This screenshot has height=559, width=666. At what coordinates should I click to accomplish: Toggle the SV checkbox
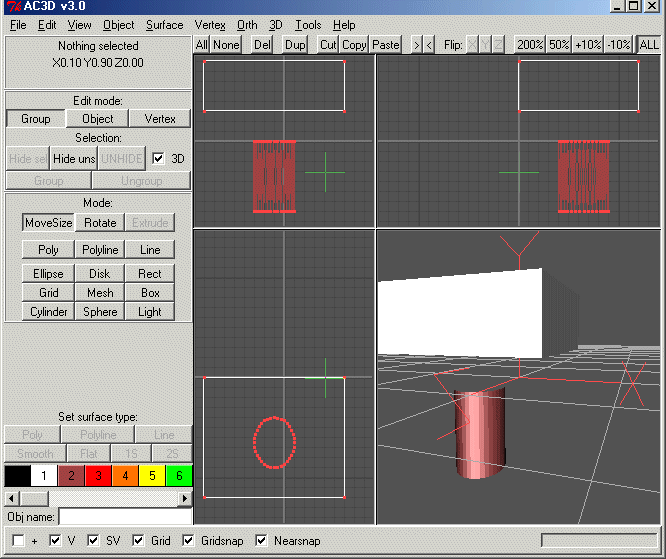[x=94, y=541]
